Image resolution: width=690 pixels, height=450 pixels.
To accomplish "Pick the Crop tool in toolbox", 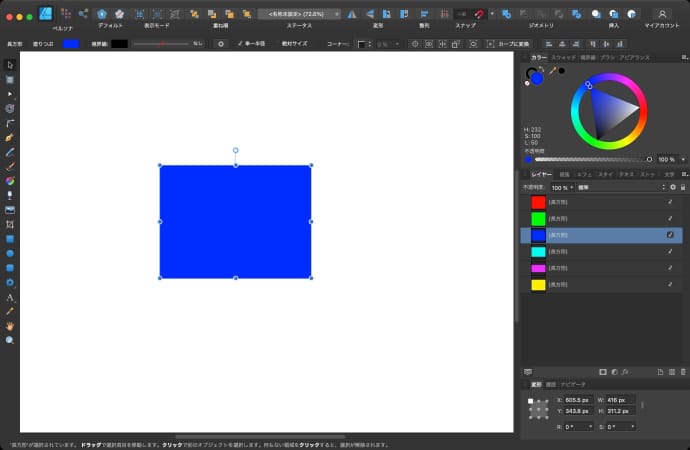I will point(10,224).
